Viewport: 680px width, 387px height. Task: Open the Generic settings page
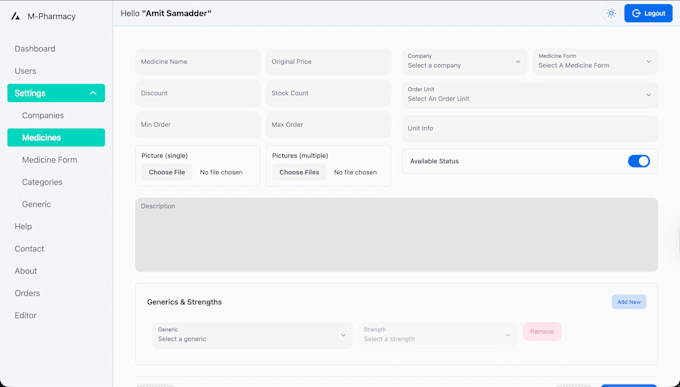coord(36,204)
